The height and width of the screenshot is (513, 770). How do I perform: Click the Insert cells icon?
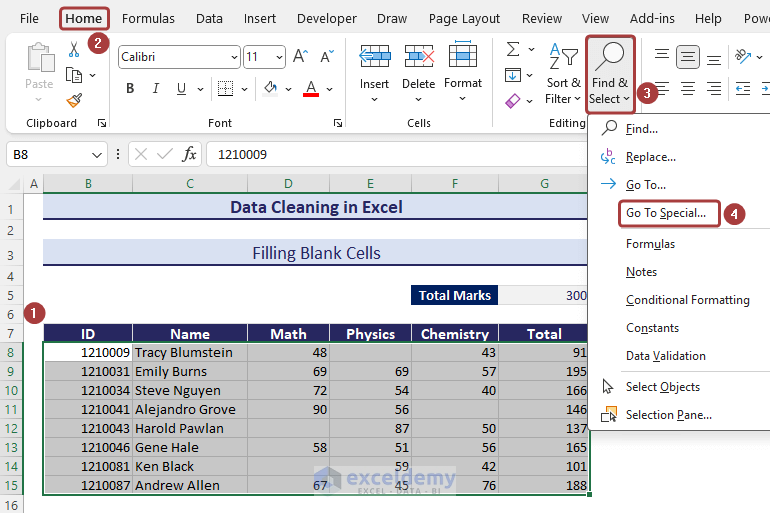tap(375, 56)
